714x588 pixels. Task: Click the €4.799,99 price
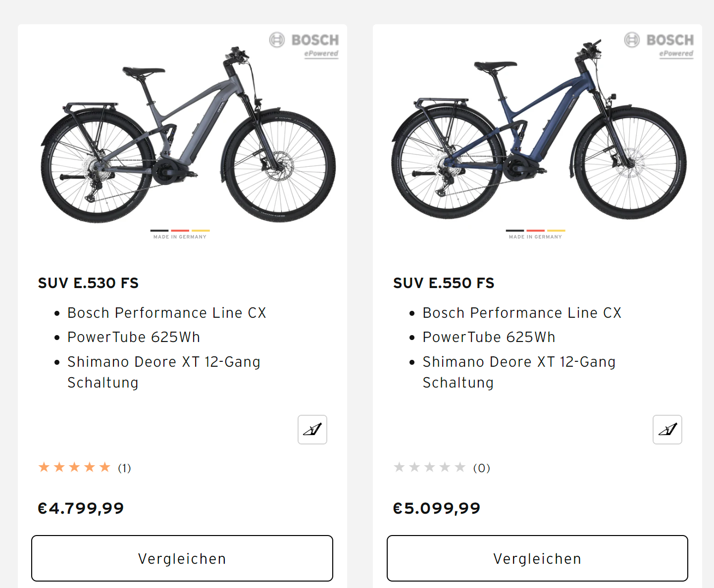tap(81, 508)
